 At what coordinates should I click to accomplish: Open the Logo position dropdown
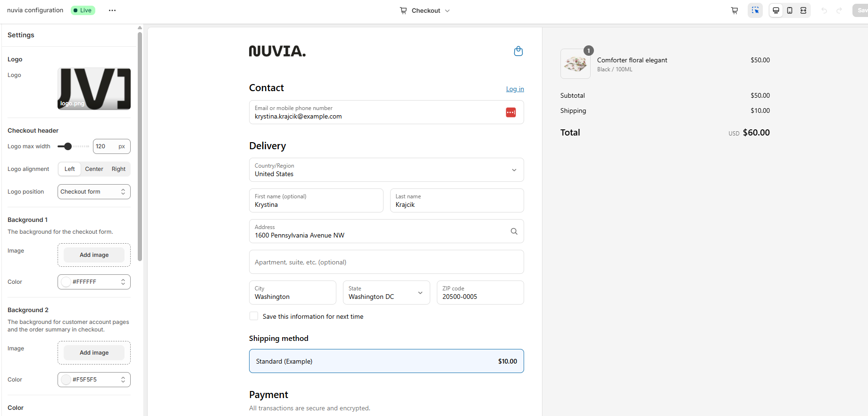click(x=94, y=192)
